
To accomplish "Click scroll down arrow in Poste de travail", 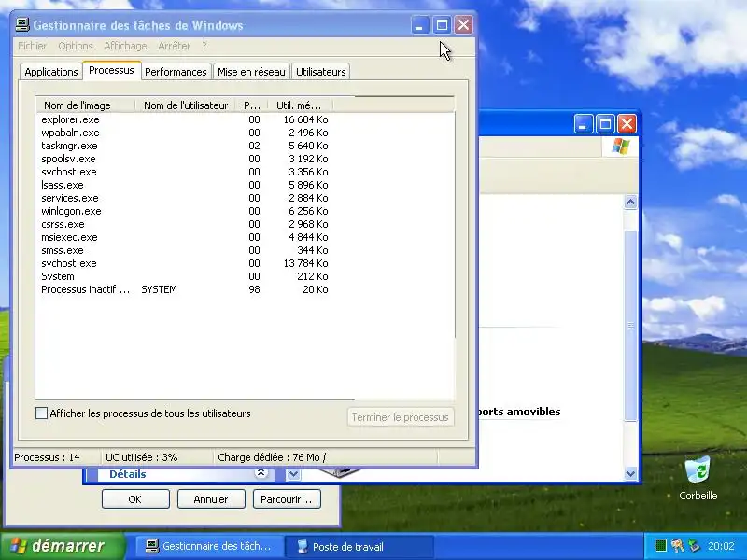I will (630, 474).
